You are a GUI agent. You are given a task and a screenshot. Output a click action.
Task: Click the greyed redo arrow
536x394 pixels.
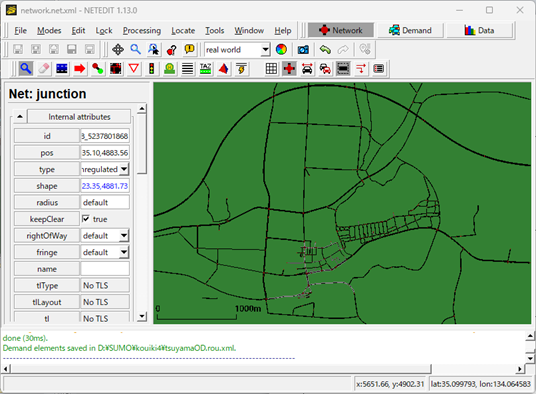[343, 50]
